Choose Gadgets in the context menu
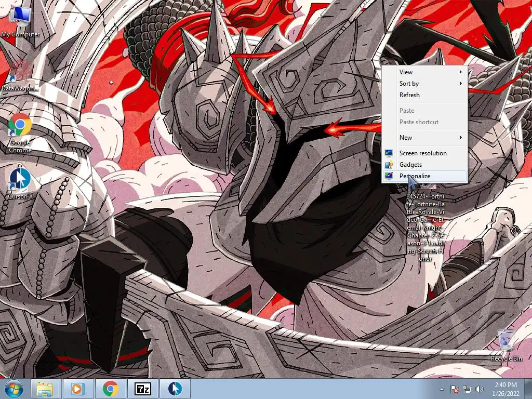The width and height of the screenshot is (532, 399). (x=425, y=165)
